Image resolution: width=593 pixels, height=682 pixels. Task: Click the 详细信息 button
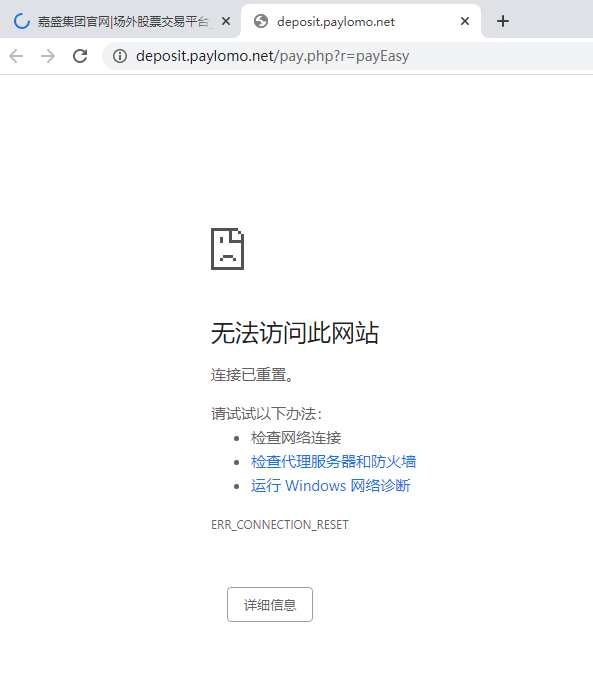[x=270, y=605]
